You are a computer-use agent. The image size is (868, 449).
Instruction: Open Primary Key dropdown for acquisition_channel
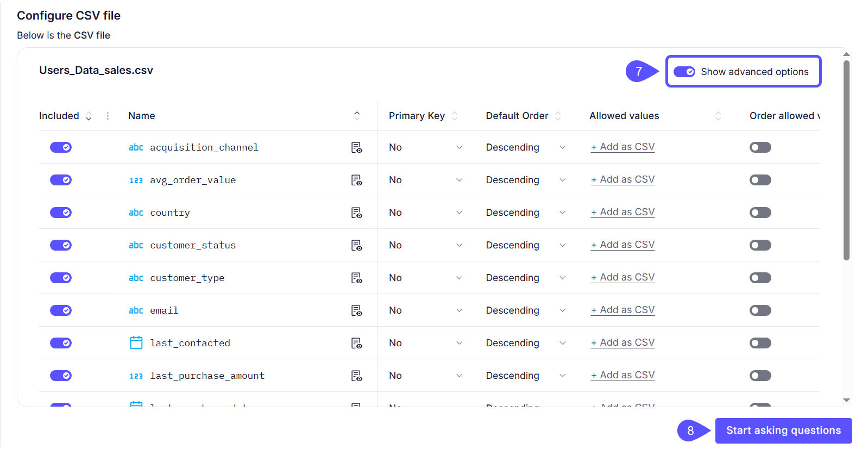pyautogui.click(x=426, y=147)
